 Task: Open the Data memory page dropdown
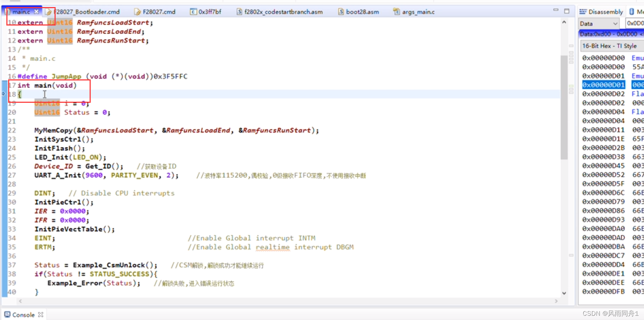(599, 23)
